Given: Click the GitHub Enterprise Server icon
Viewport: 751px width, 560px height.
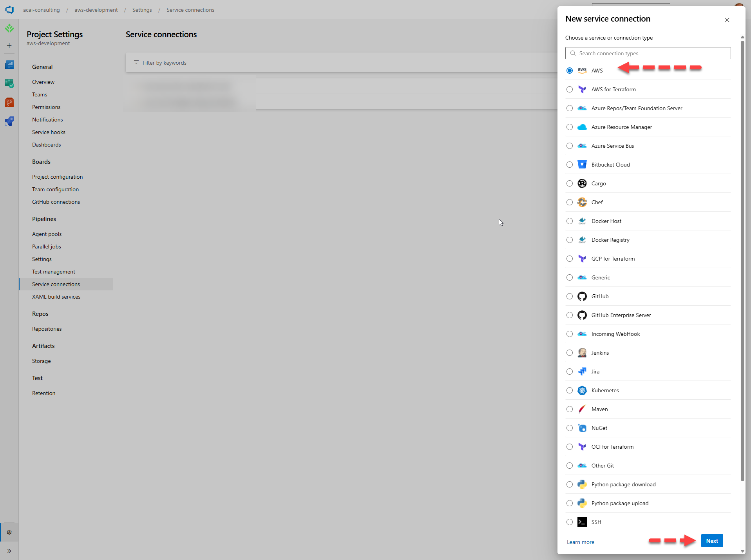Looking at the screenshot, I should pos(582,315).
